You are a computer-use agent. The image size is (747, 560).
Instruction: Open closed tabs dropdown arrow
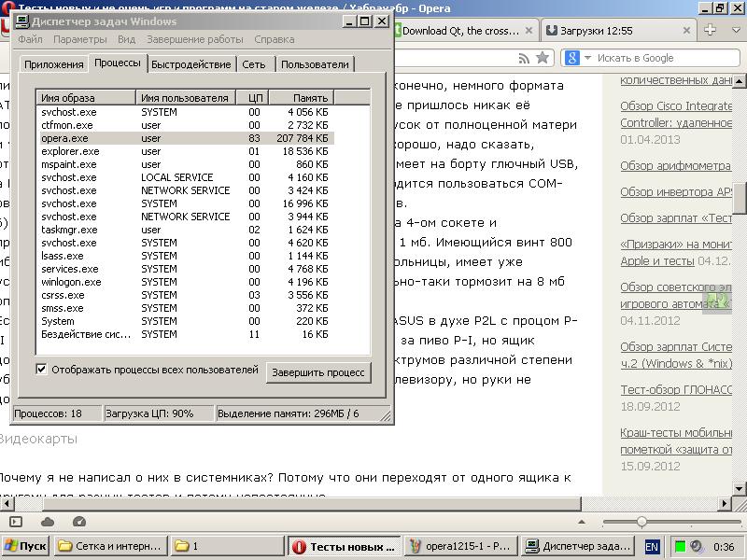point(736,30)
